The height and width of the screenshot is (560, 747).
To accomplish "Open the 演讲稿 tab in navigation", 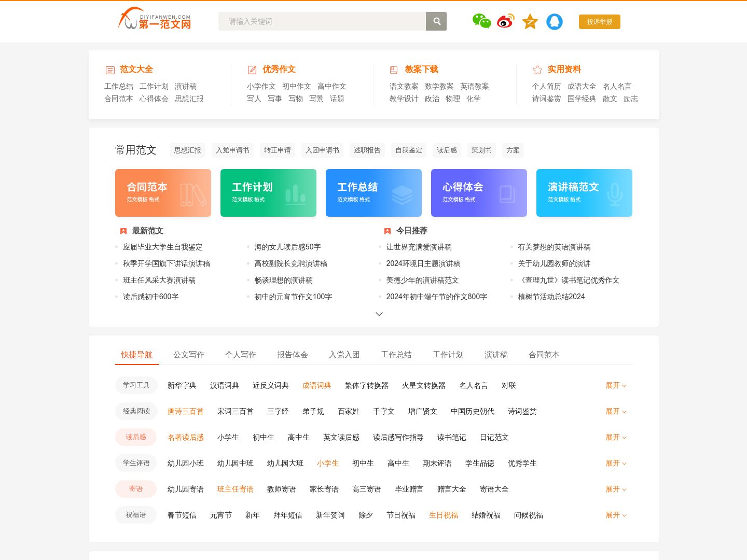I will point(496,355).
